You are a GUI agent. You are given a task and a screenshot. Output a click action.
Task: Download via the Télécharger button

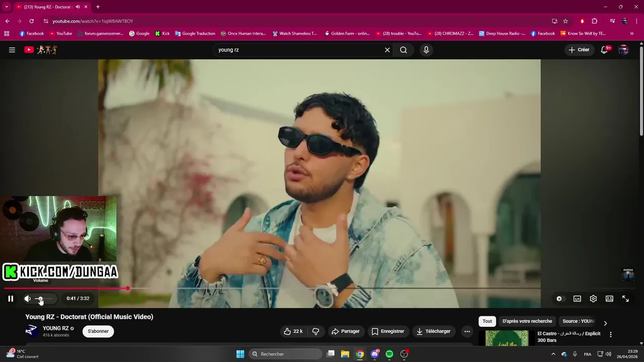(433, 331)
